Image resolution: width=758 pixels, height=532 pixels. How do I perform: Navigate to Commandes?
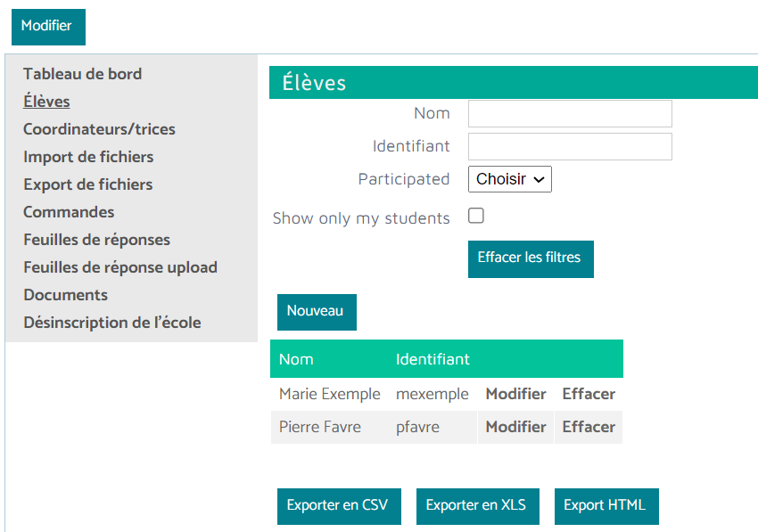tap(69, 212)
